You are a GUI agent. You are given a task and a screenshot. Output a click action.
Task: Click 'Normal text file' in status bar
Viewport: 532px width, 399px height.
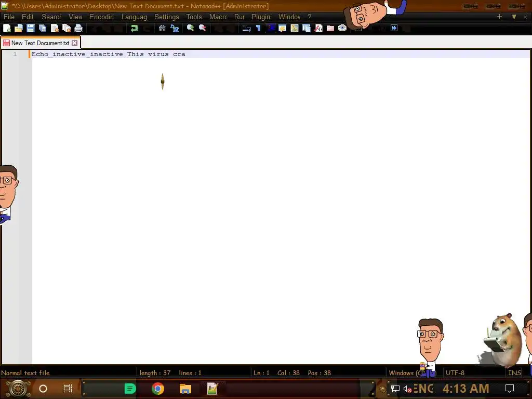point(25,373)
